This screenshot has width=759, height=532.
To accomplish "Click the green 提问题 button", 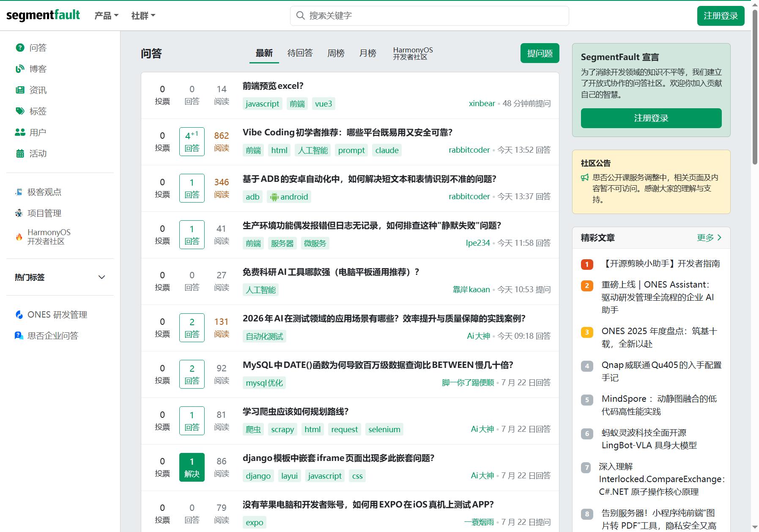I will coord(540,53).
